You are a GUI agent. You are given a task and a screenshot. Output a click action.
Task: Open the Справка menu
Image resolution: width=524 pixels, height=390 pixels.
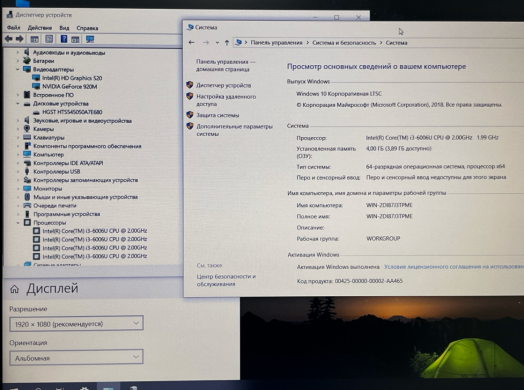87,28
